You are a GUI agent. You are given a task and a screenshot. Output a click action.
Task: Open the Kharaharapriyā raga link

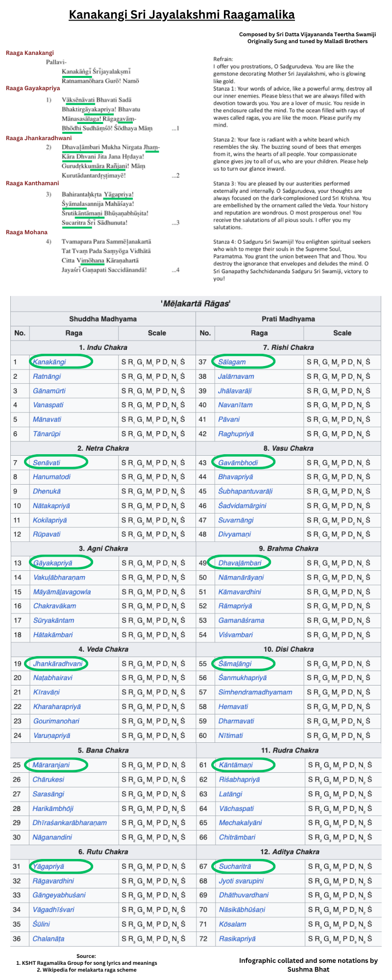pos(57,707)
